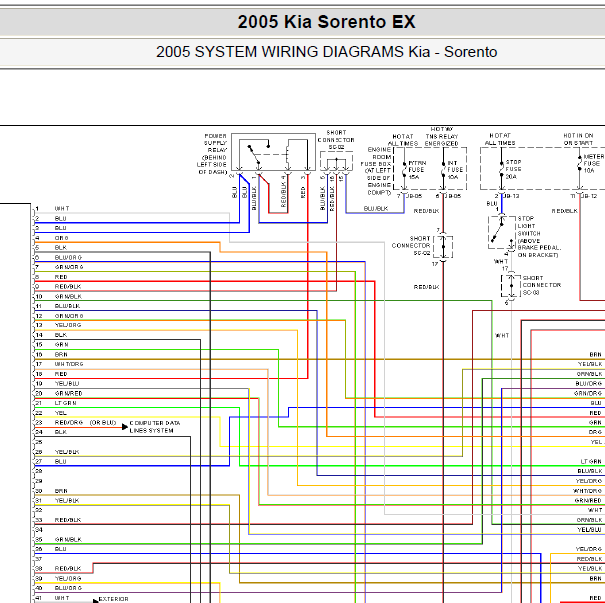605x603 pixels.
Task: Click the STOP FUSE 20A label
Action: (x=513, y=169)
